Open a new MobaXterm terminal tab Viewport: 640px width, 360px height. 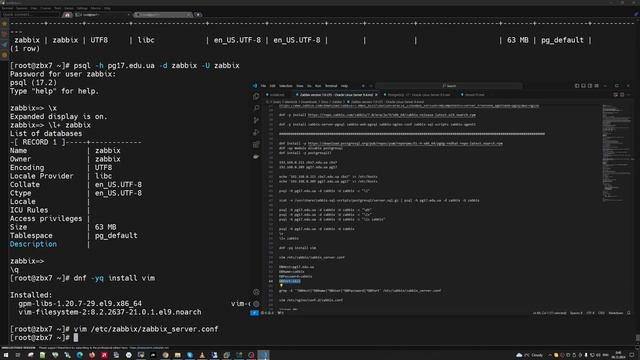tap(198, 15)
